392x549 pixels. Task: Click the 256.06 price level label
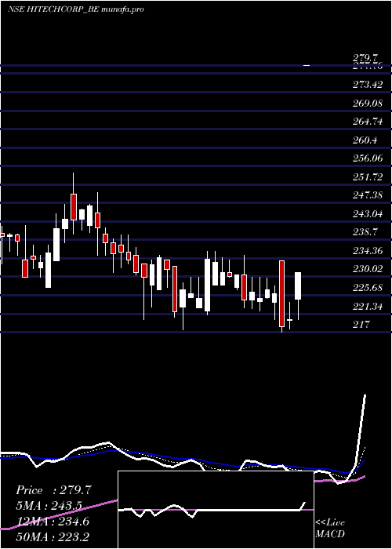tap(367, 158)
